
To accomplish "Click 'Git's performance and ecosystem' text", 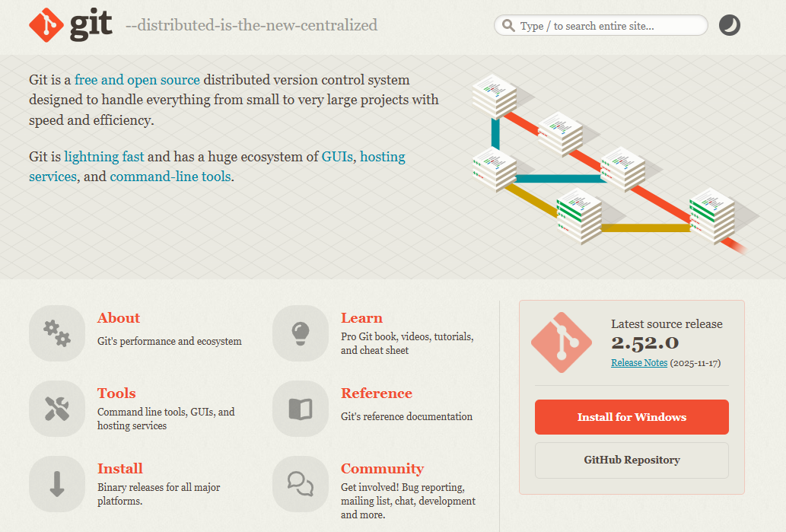I will [x=170, y=341].
